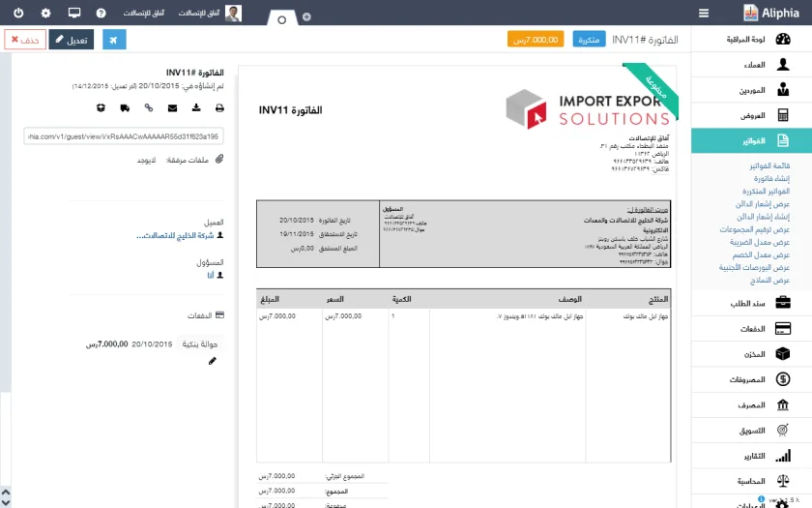
Task: Click the حذف delete button
Action: tap(25, 40)
